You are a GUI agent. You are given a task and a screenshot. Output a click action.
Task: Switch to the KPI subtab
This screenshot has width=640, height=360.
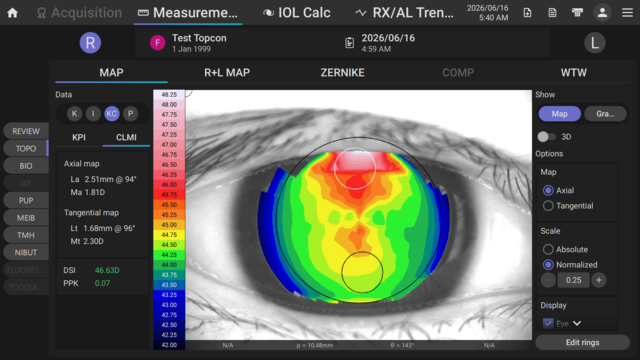(79, 138)
